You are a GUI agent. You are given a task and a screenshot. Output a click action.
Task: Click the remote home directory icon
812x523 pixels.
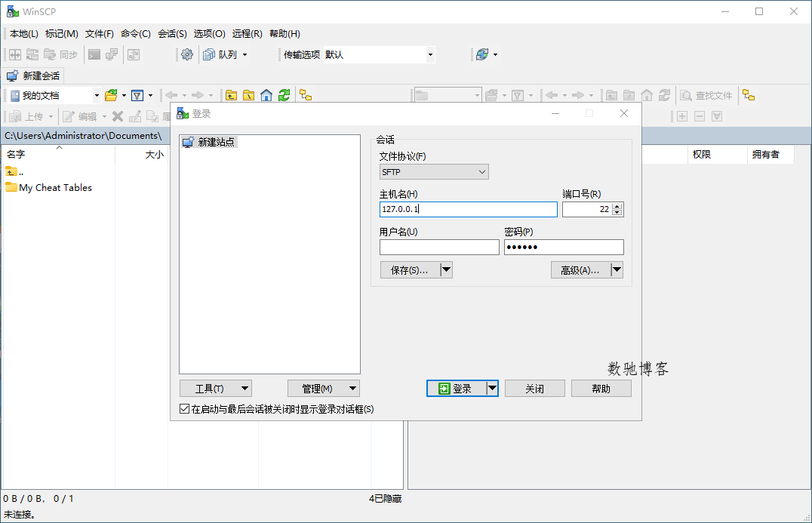[x=646, y=95]
